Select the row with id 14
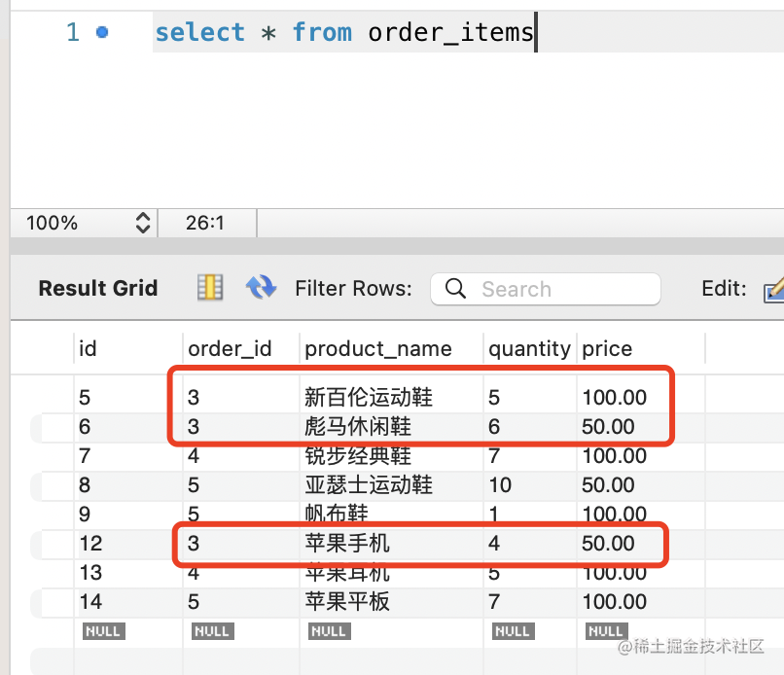784x675 pixels. pos(90,602)
